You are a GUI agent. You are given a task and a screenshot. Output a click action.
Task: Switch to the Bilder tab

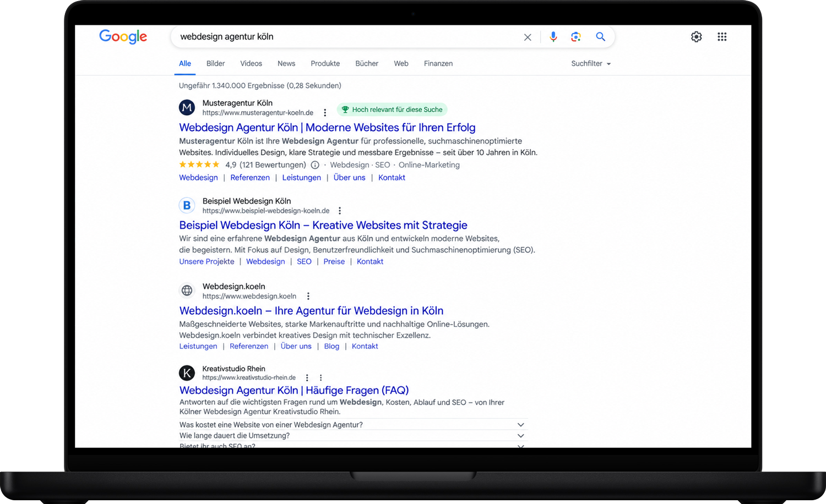coord(216,64)
